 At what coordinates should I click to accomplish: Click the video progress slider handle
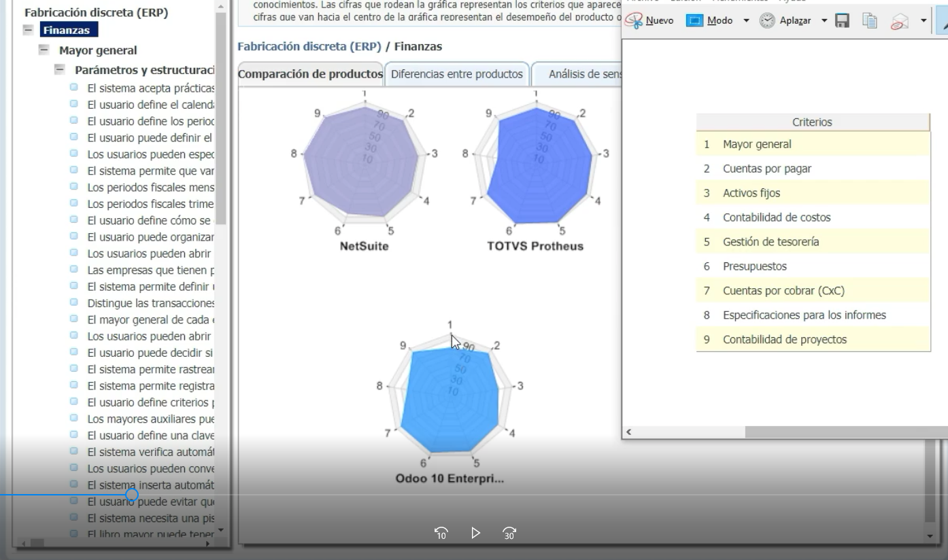132,495
